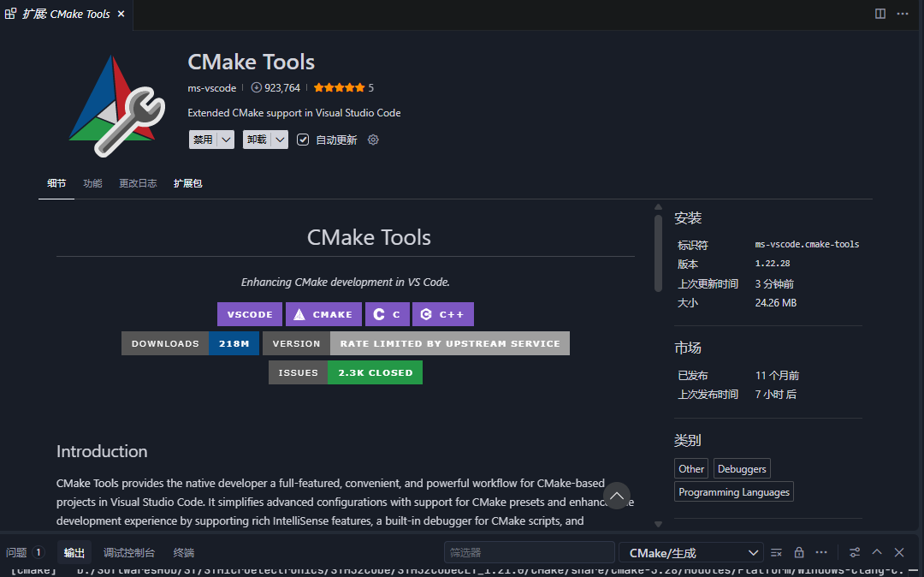The height and width of the screenshot is (577, 924).
Task: Maximize the bottom panel with chevron
Action: click(x=877, y=551)
